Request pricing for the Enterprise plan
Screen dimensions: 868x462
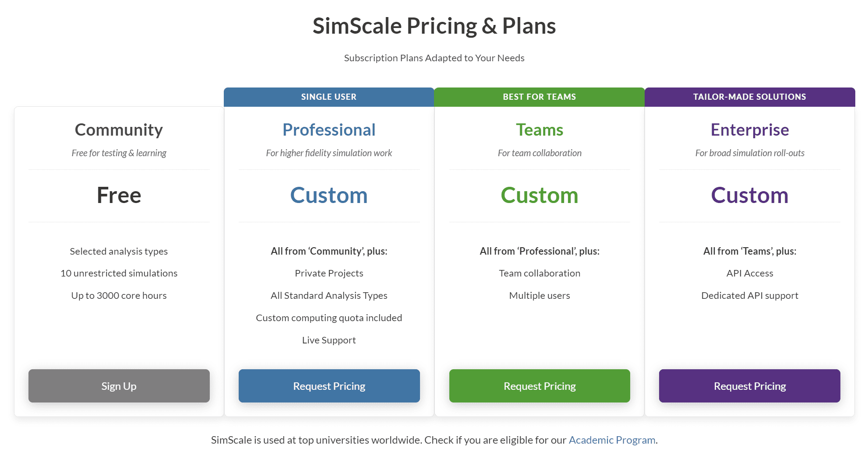(x=749, y=386)
